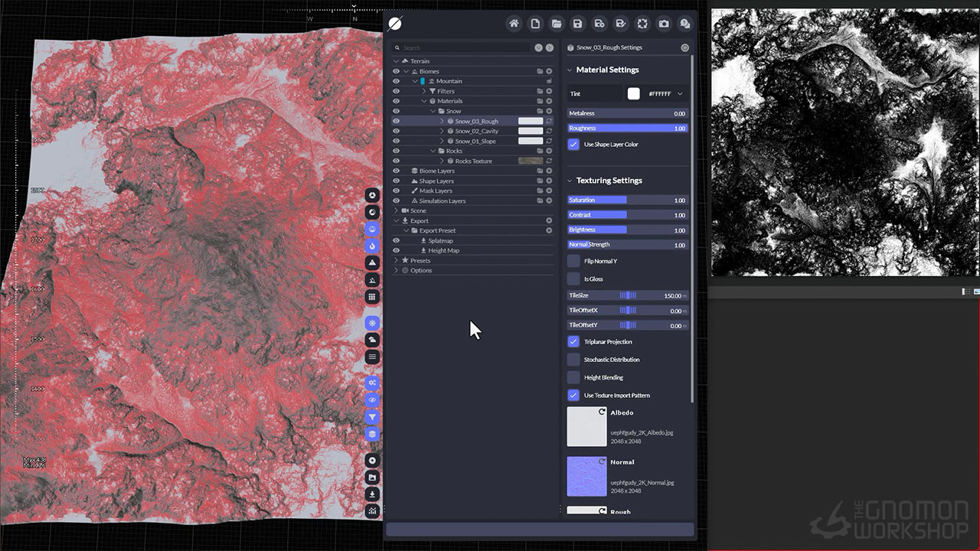
Task: Refresh the Rocks Texture material
Action: coord(549,161)
